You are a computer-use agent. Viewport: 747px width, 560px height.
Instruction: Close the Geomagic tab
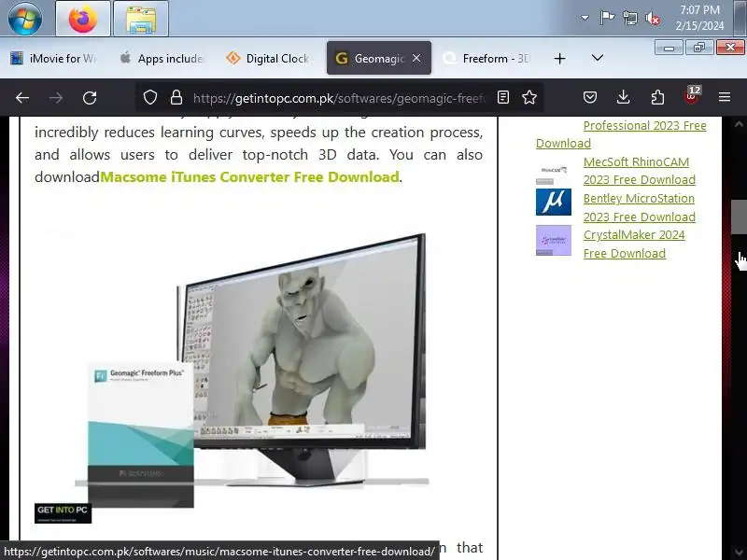click(x=416, y=58)
